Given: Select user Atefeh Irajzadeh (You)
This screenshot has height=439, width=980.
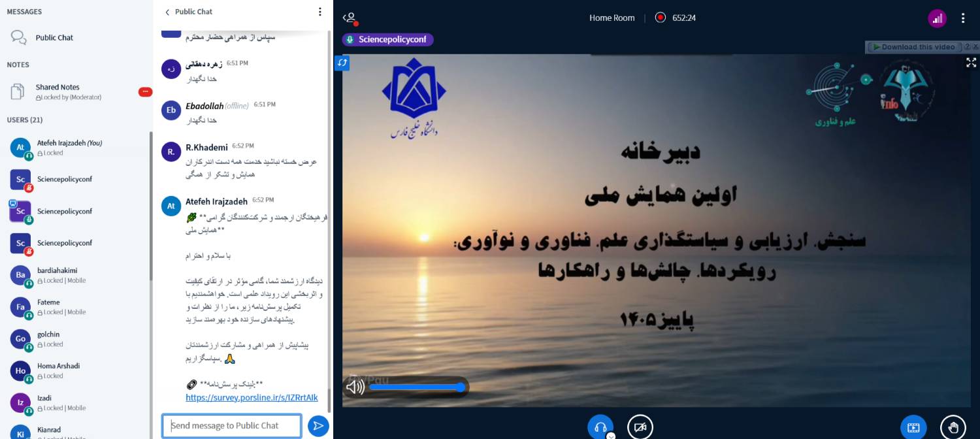Looking at the screenshot, I should (78, 148).
